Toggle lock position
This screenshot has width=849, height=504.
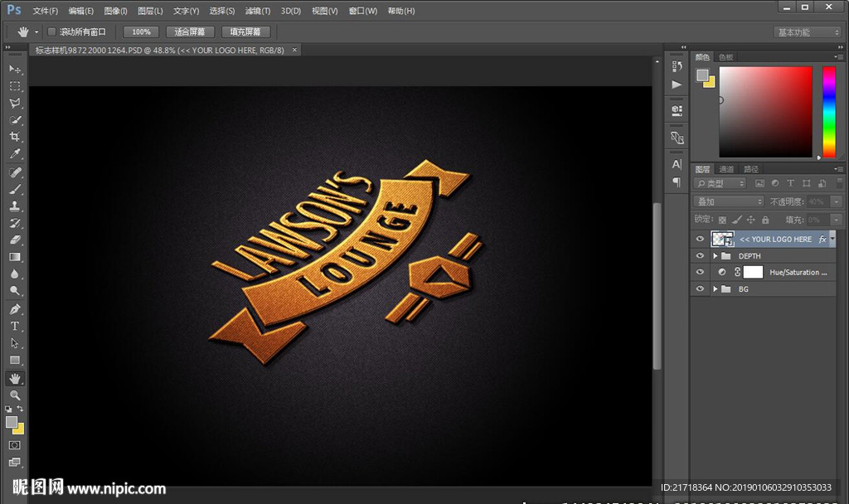click(x=750, y=220)
